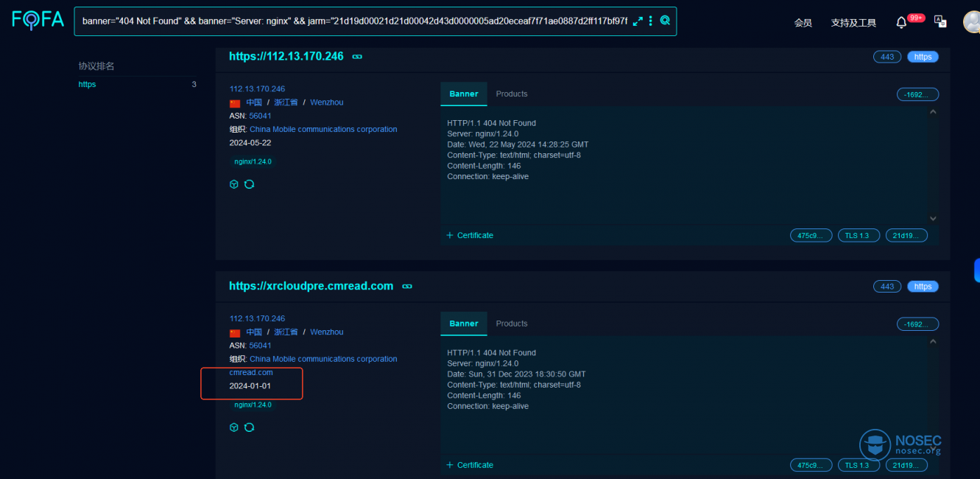Click the language translation icon
The image size is (980, 479).
click(x=940, y=21)
